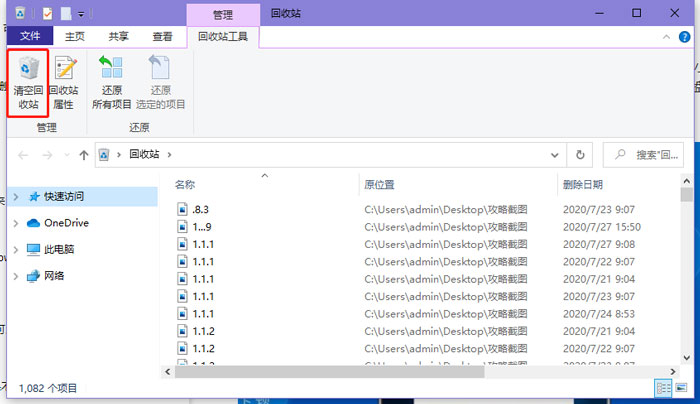Image resolution: width=700 pixels, height=404 pixels.
Task: Switch to the View (查看) ribbon tab
Action: pos(162,36)
